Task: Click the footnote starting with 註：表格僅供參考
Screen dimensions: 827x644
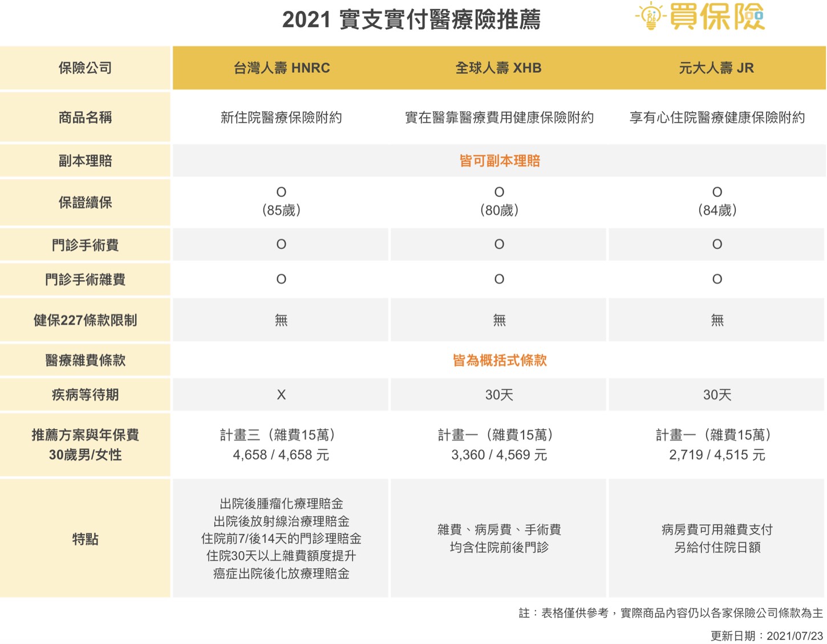Action: [x=671, y=613]
